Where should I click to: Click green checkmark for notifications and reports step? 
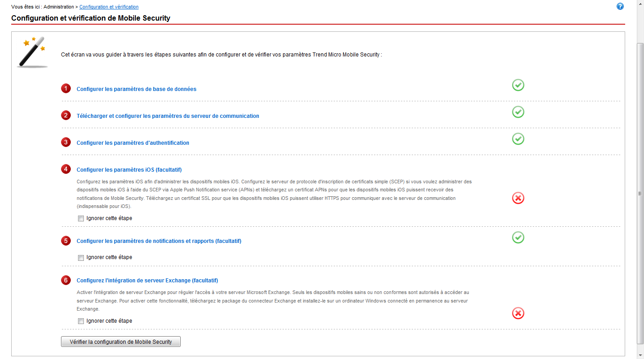coord(518,238)
